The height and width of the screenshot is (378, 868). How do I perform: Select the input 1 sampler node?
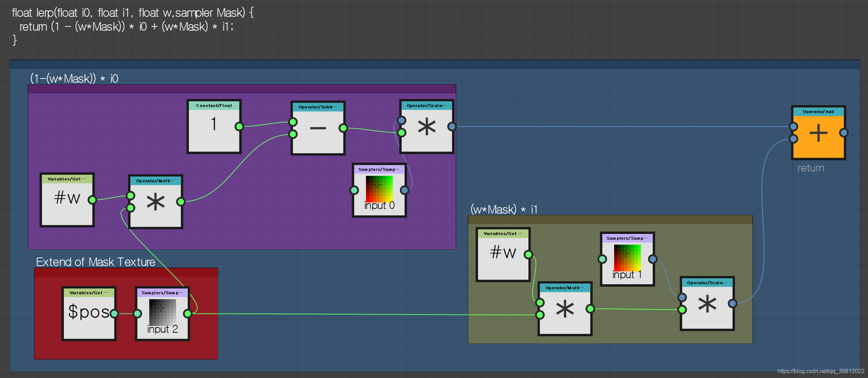pyautogui.click(x=627, y=259)
